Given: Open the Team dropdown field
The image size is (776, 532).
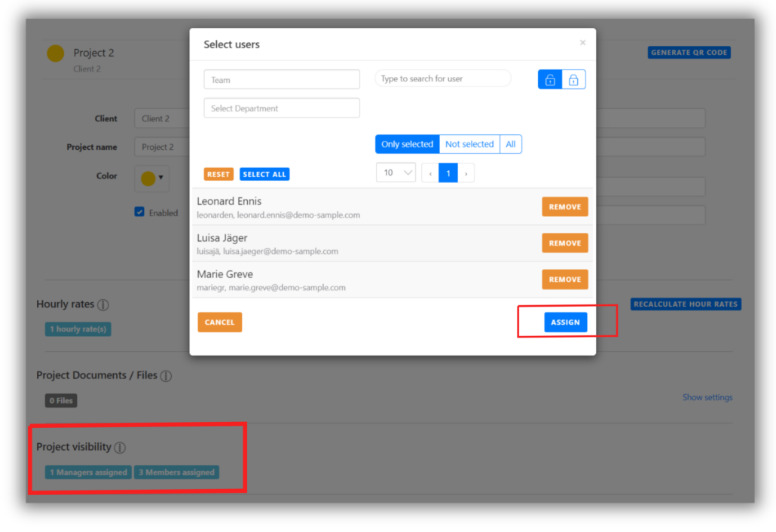Looking at the screenshot, I should tap(282, 80).
